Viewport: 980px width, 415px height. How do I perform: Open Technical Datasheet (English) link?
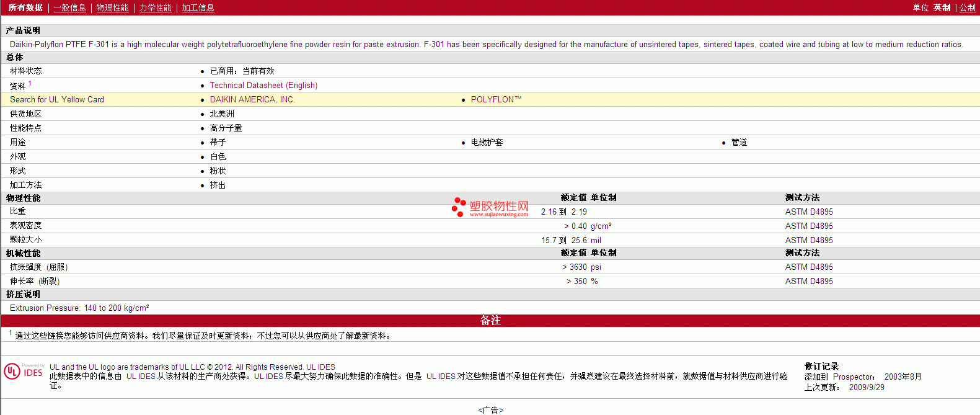click(263, 85)
